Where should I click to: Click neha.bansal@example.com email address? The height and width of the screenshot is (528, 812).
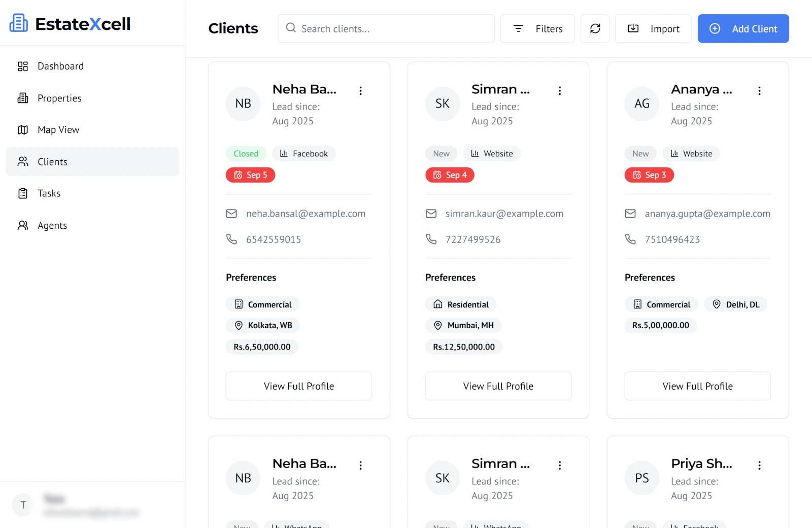click(306, 214)
